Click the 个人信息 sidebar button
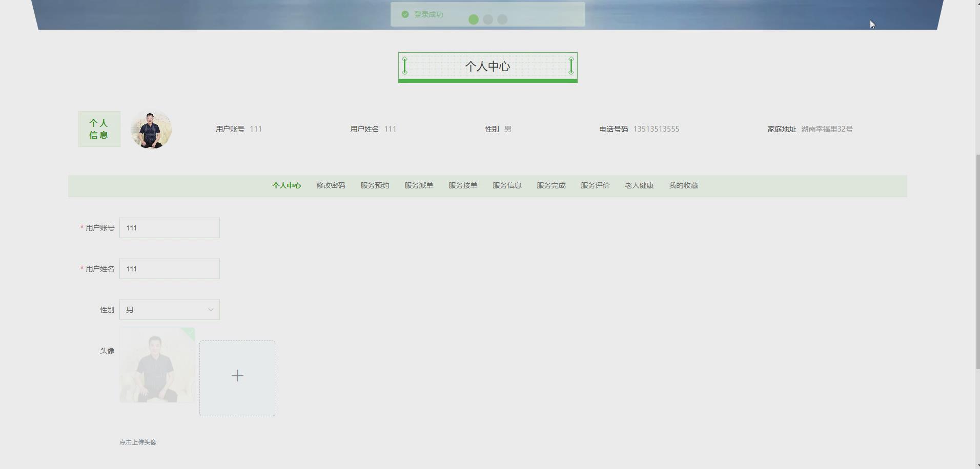This screenshot has width=980, height=469. [99, 129]
